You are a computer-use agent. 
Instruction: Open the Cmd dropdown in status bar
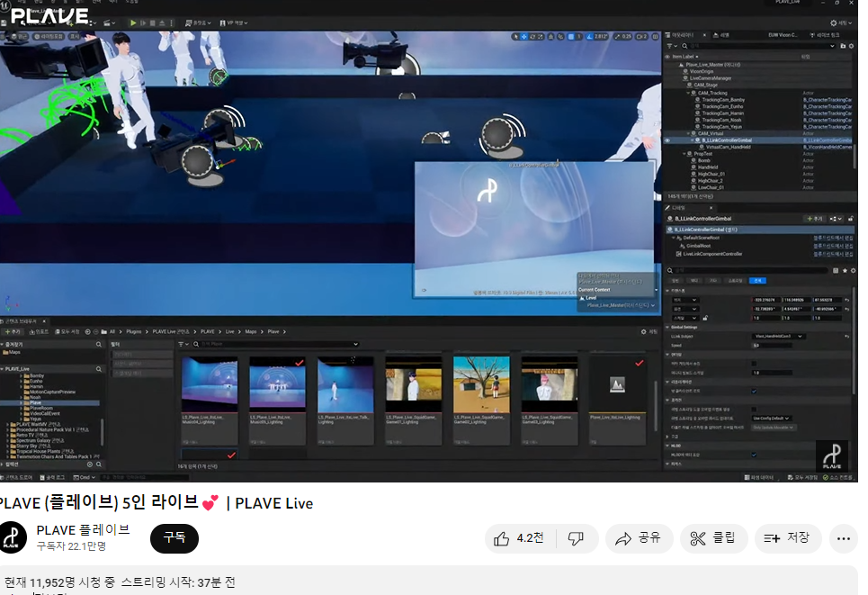pyautogui.click(x=85, y=477)
